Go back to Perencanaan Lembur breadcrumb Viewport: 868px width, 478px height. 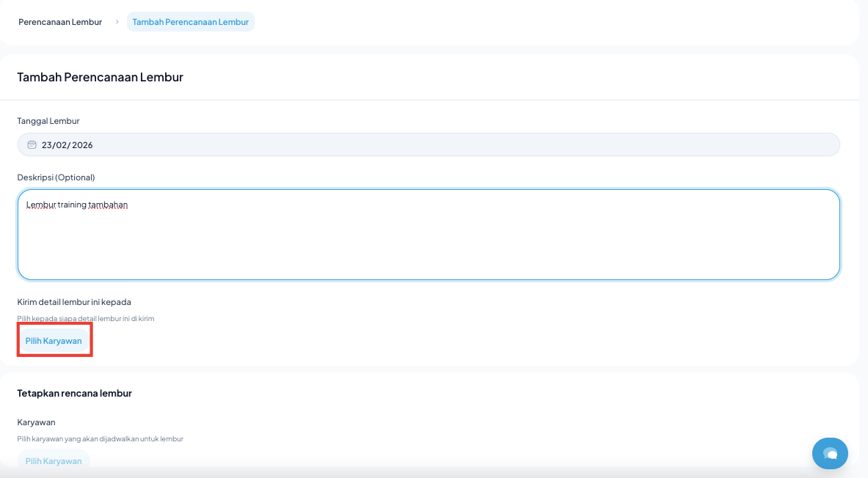click(60, 22)
